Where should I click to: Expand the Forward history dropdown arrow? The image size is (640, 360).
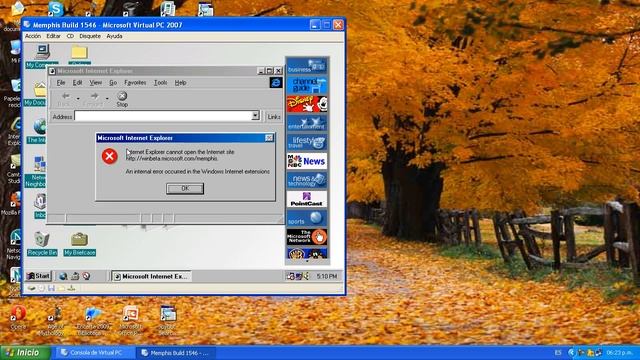click(x=107, y=99)
